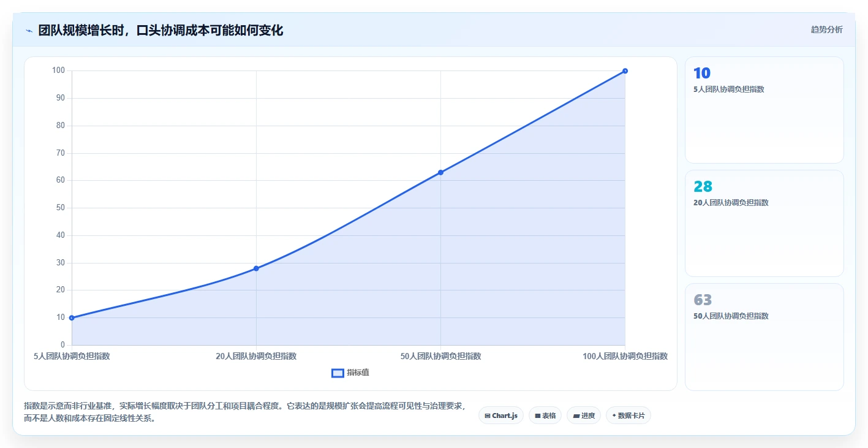Click the x-axis label 50人团队协调负担指数
Image resolution: width=868 pixels, height=448 pixels.
[x=440, y=356]
